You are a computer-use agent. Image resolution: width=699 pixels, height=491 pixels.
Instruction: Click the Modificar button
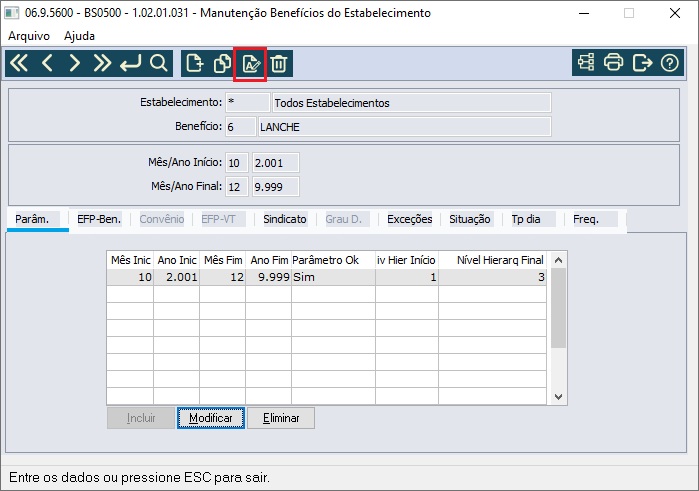pyautogui.click(x=210, y=418)
